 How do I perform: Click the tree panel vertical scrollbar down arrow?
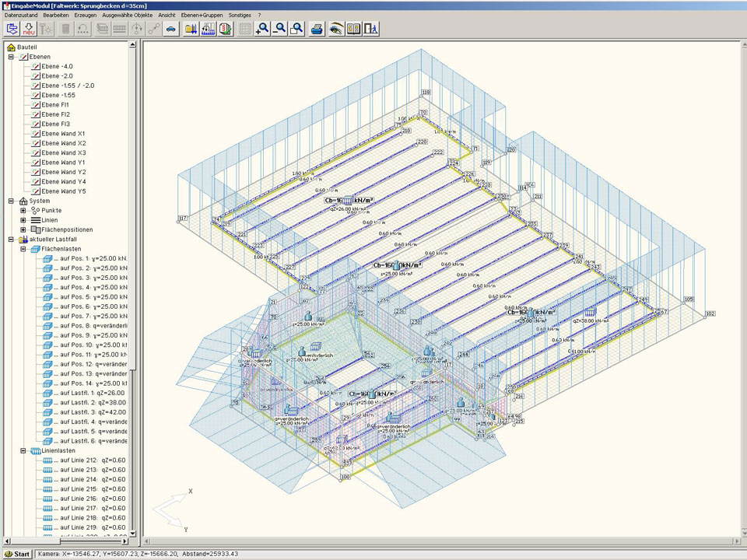coord(133,532)
